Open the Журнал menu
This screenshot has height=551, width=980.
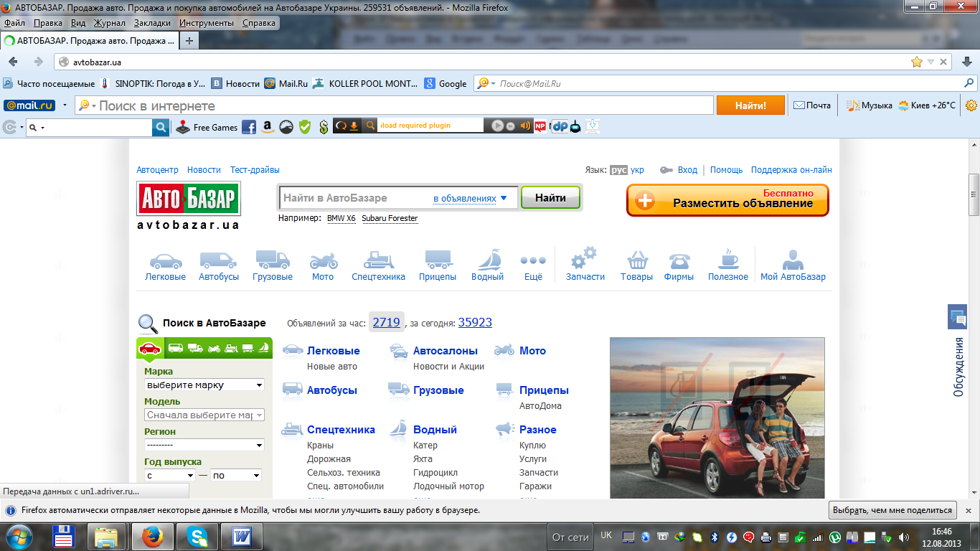click(110, 23)
